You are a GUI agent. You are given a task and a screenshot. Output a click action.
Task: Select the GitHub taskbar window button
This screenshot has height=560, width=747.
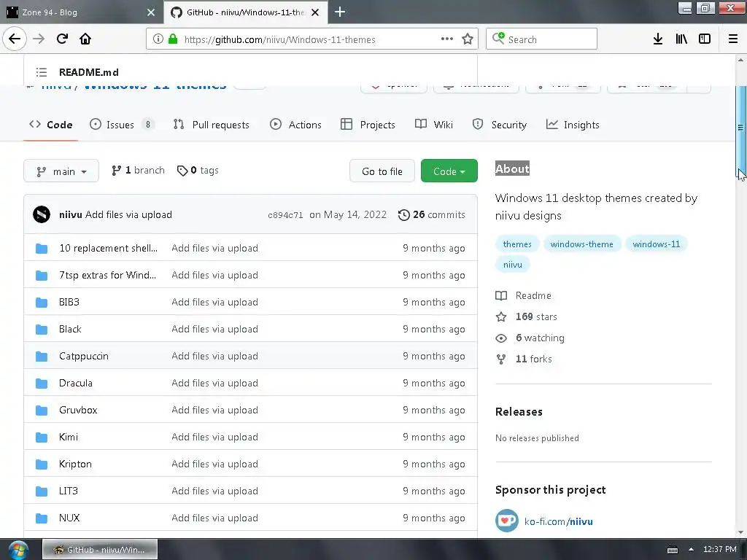point(99,550)
